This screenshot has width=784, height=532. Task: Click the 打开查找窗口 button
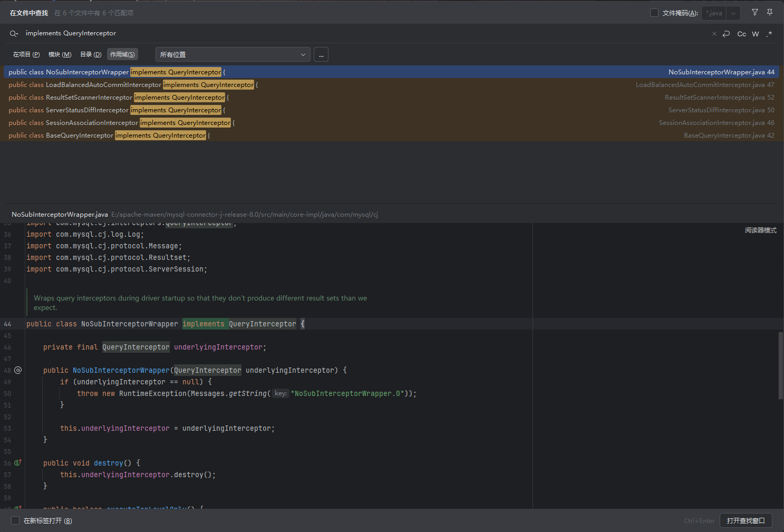(746, 520)
